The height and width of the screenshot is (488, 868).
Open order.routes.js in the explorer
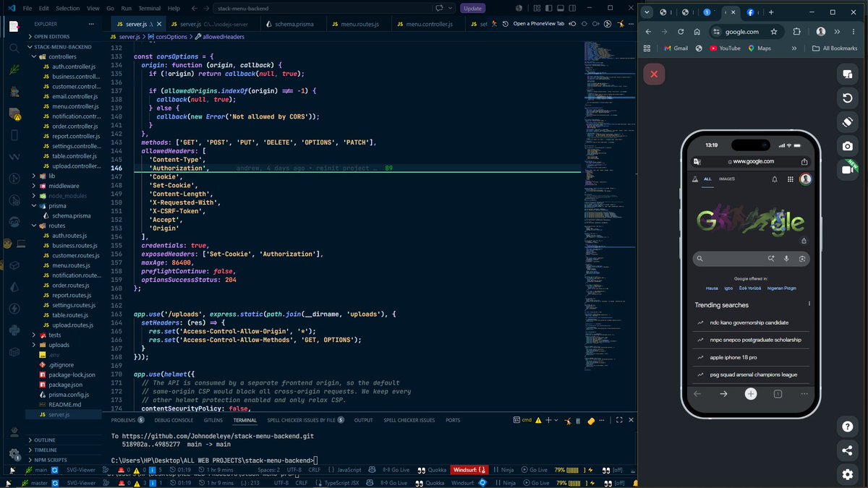(x=71, y=285)
